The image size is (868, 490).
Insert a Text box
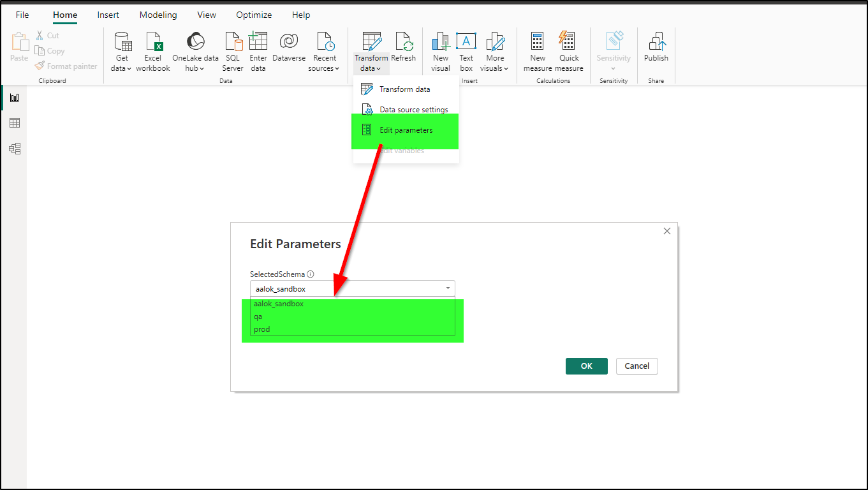[466, 51]
